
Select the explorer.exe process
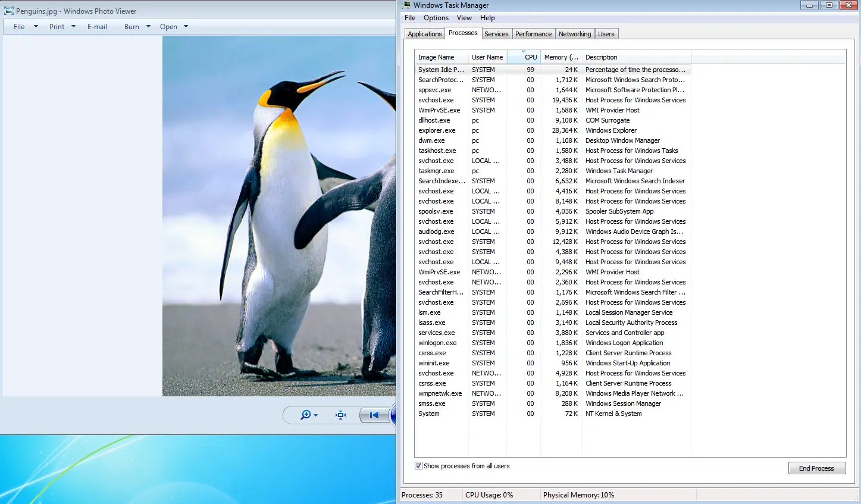[553, 130]
